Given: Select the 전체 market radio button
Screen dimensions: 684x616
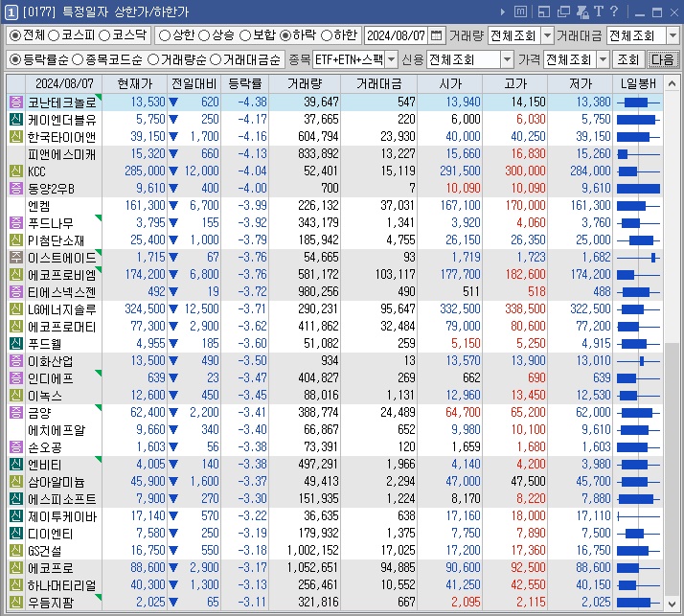Looking at the screenshot, I should tap(15, 35).
